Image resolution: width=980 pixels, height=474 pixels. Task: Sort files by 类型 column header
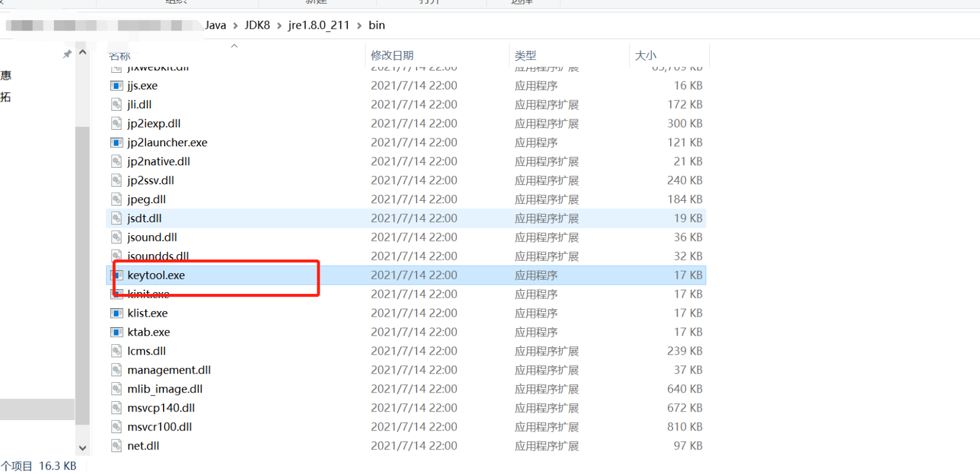[x=525, y=56]
